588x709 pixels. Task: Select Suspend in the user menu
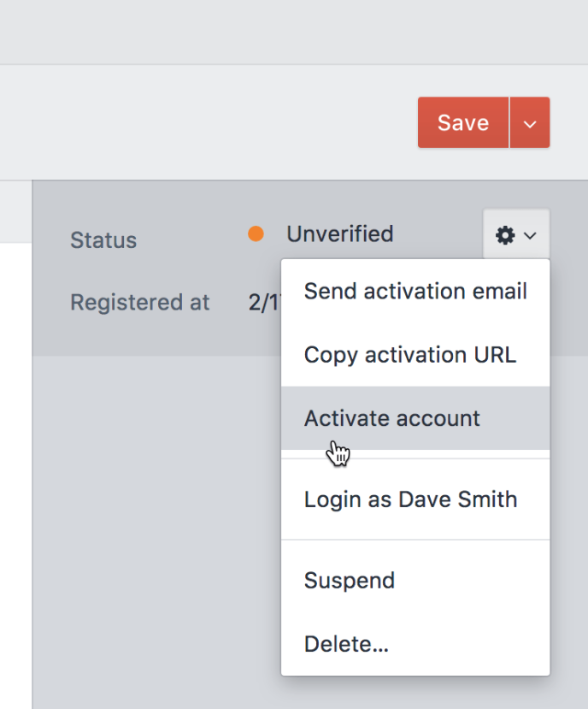[349, 581]
